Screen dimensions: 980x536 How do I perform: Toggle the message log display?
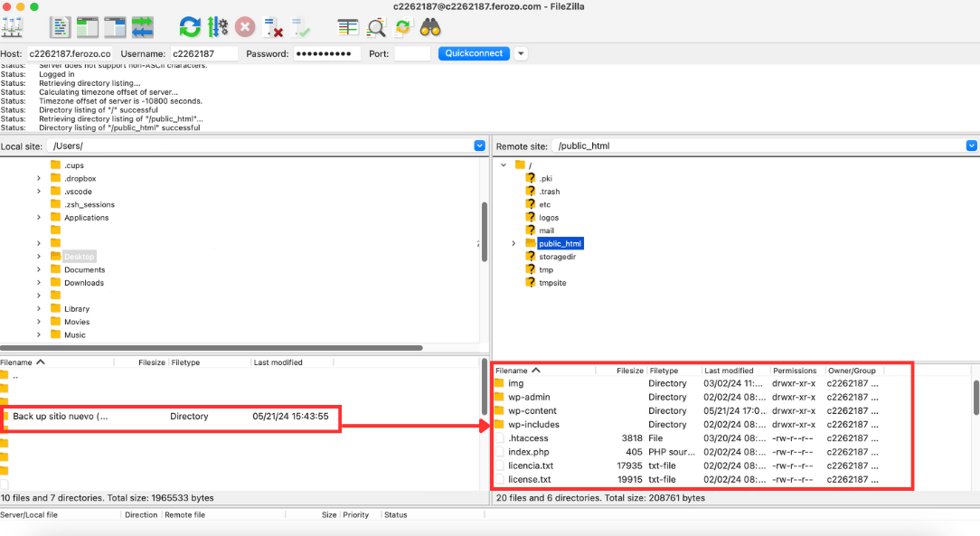tap(60, 27)
